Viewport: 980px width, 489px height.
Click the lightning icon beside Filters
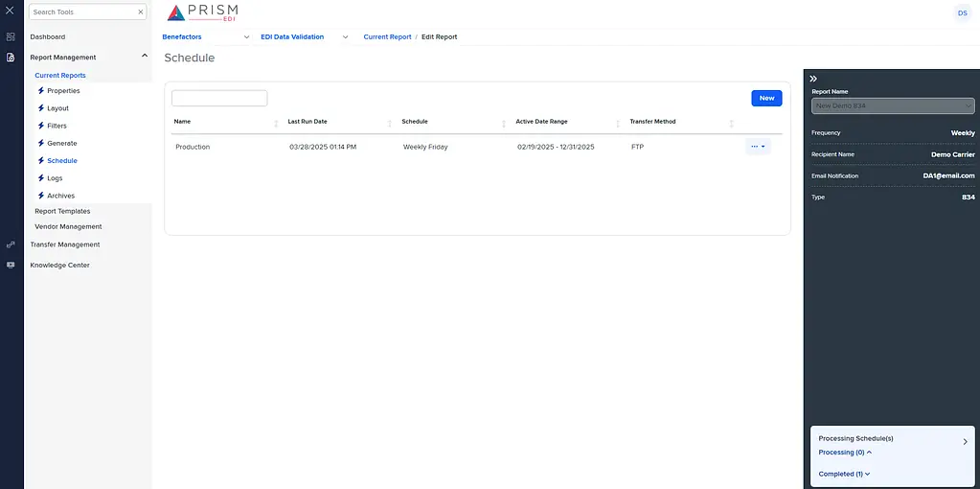point(41,126)
